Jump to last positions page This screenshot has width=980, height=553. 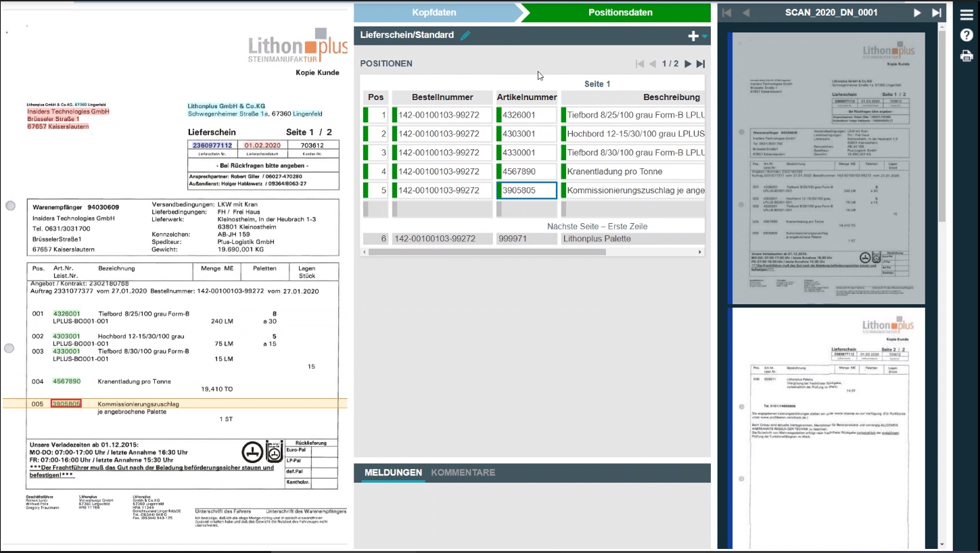701,64
